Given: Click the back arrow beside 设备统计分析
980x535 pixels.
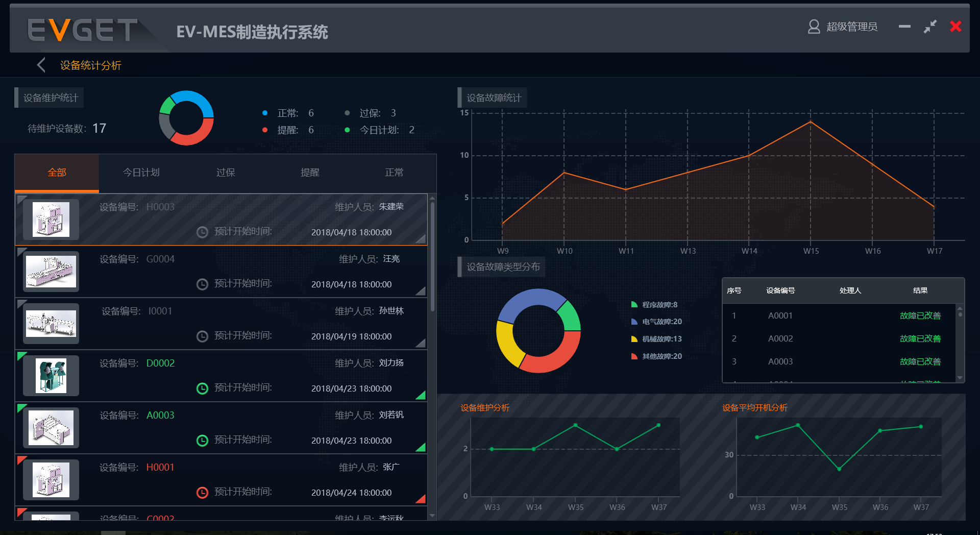Looking at the screenshot, I should pos(41,65).
